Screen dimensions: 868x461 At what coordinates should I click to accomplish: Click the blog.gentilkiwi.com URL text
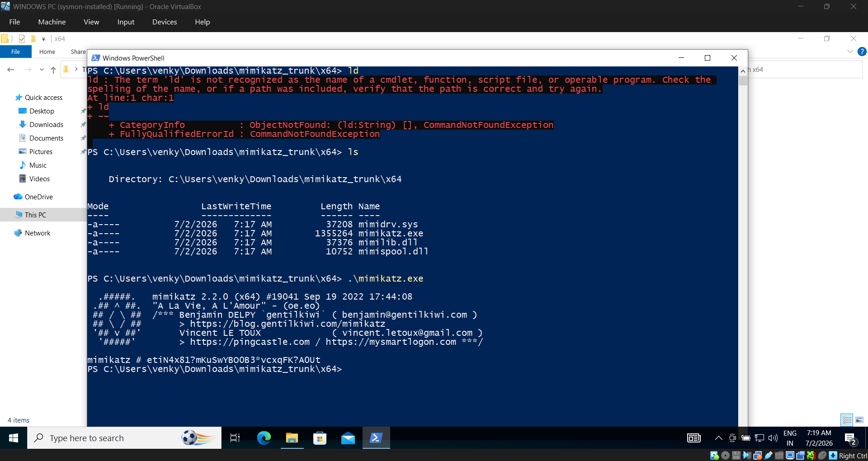point(288,324)
